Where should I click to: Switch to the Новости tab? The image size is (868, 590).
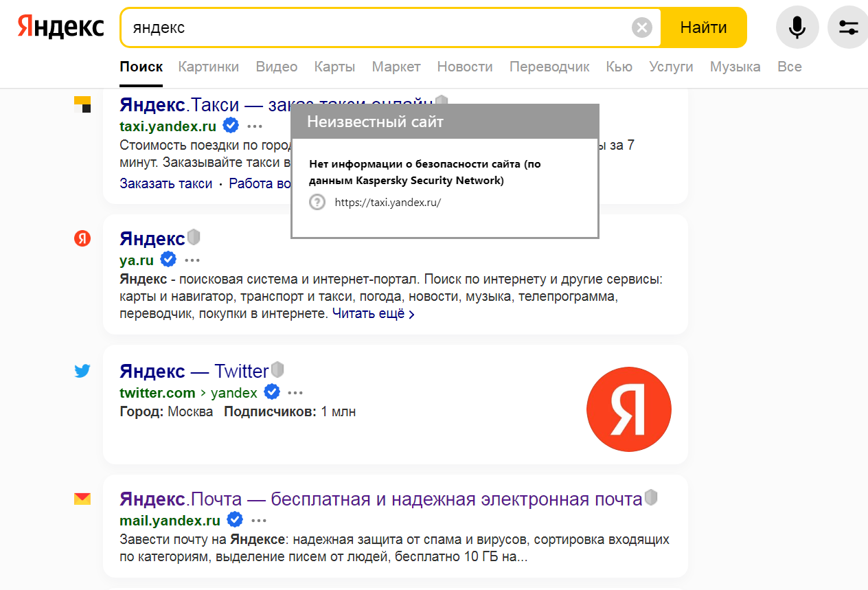point(465,67)
